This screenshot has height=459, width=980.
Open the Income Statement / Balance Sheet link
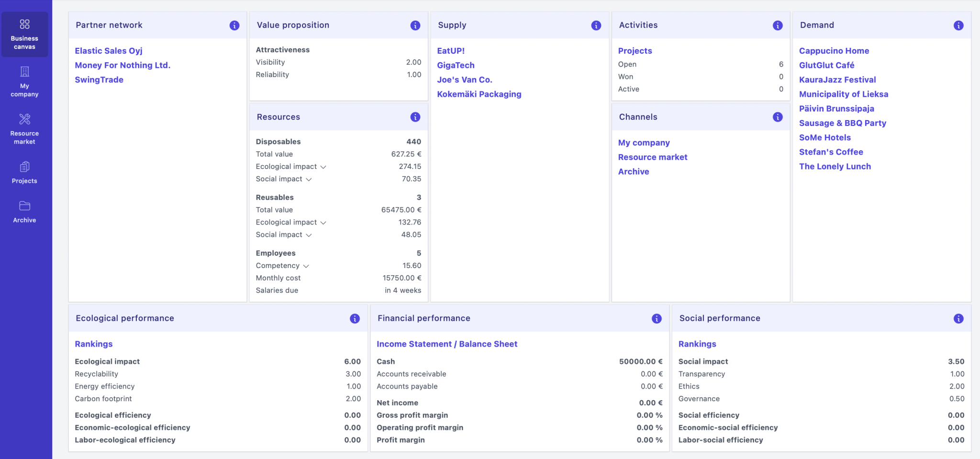446,344
